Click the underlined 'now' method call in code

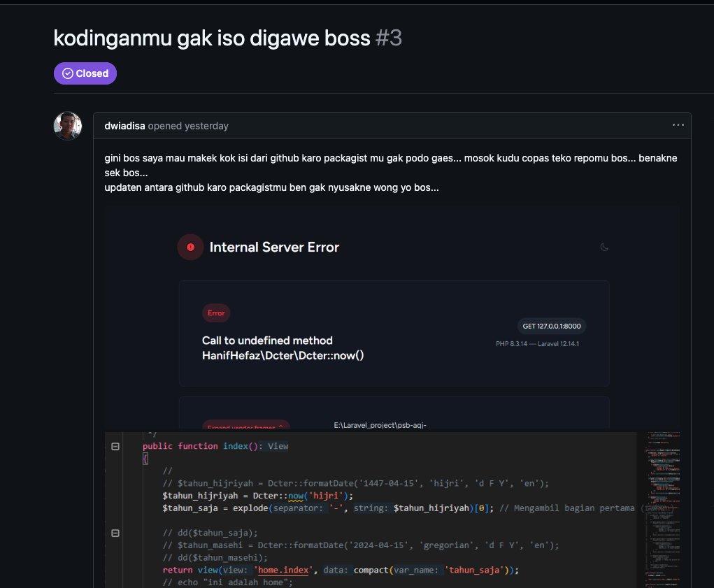coord(296,496)
